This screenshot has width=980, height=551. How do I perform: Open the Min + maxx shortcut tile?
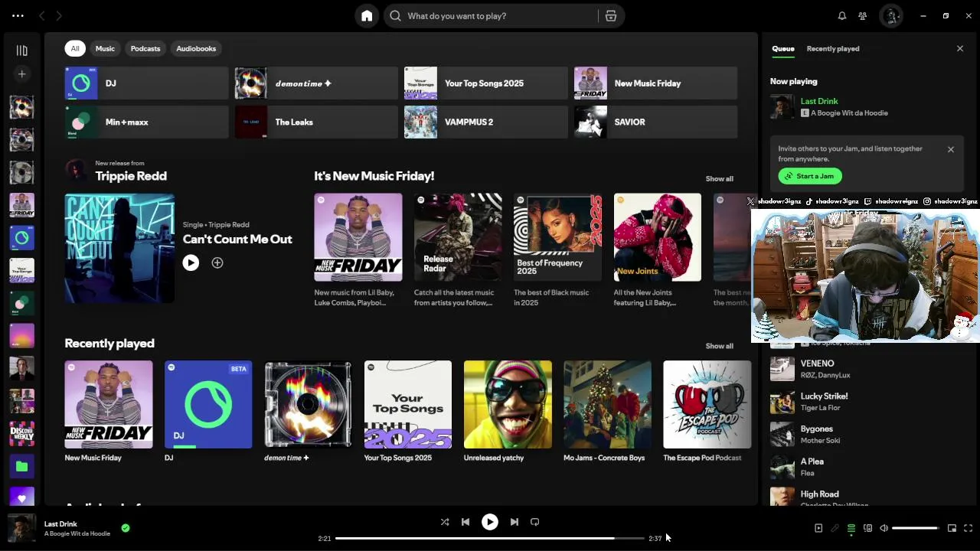147,122
